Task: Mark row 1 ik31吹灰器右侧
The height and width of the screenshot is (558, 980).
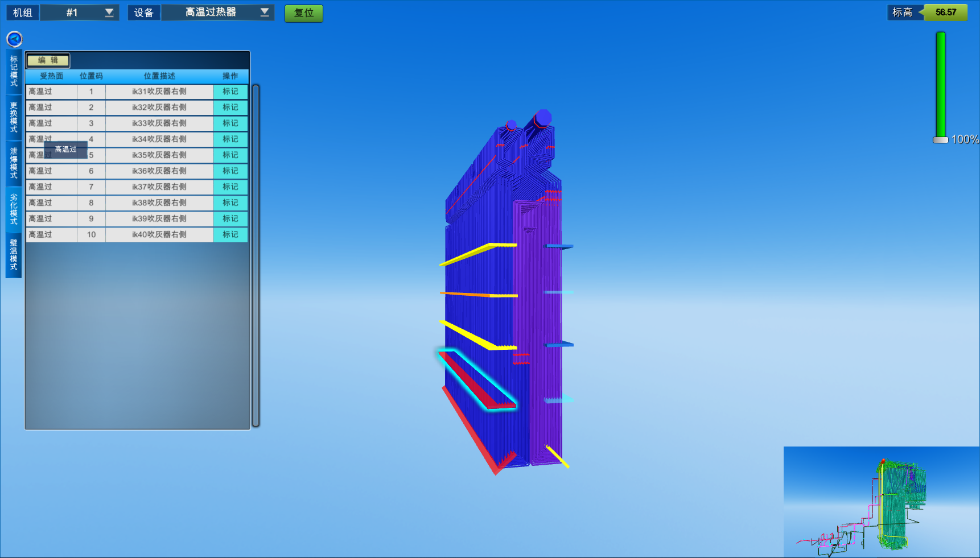Action: [230, 92]
